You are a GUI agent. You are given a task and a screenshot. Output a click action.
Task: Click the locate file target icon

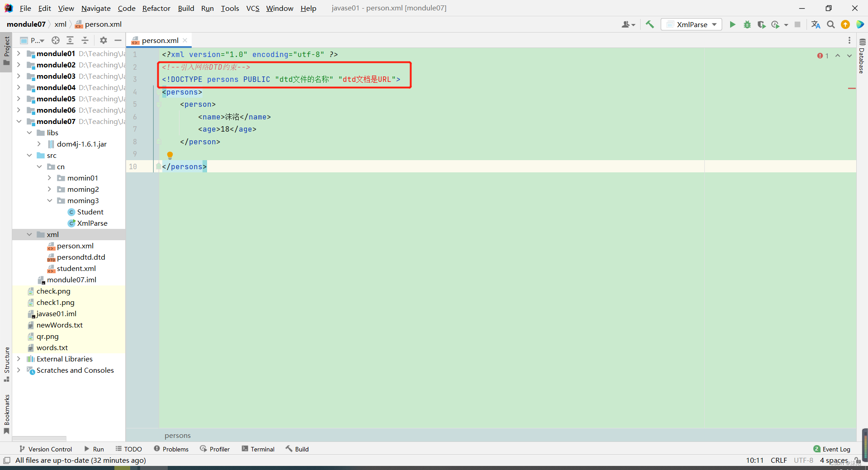(56, 40)
